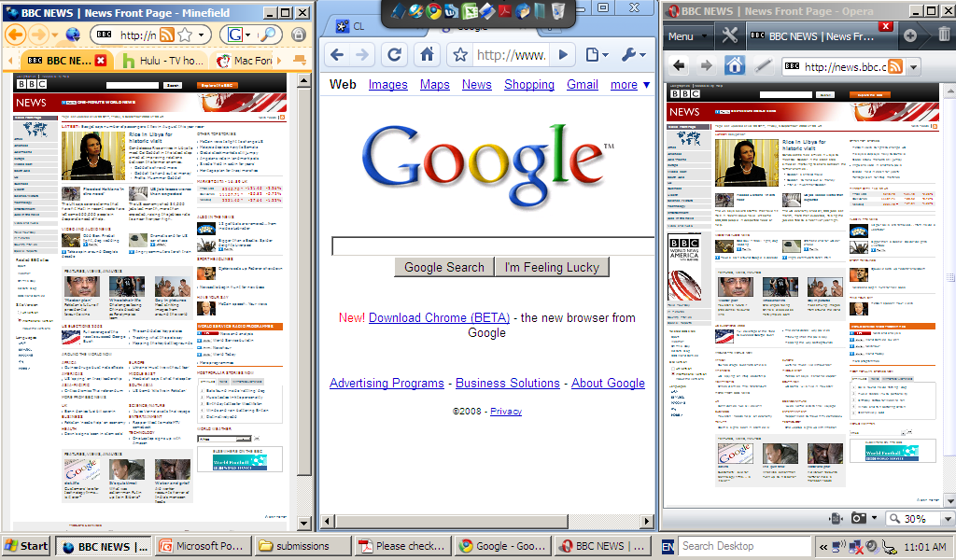Open the Opera Menu button
Viewport: 956px width, 560px height.
point(687,36)
